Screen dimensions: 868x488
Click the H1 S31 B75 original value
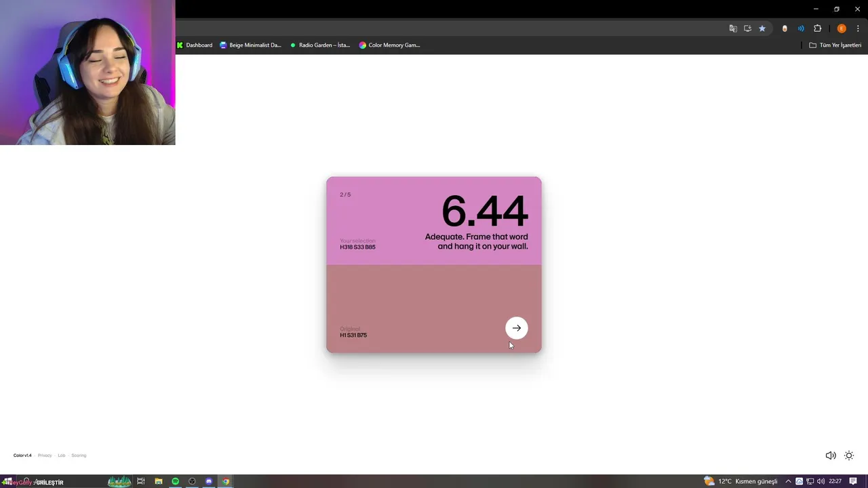point(353,335)
